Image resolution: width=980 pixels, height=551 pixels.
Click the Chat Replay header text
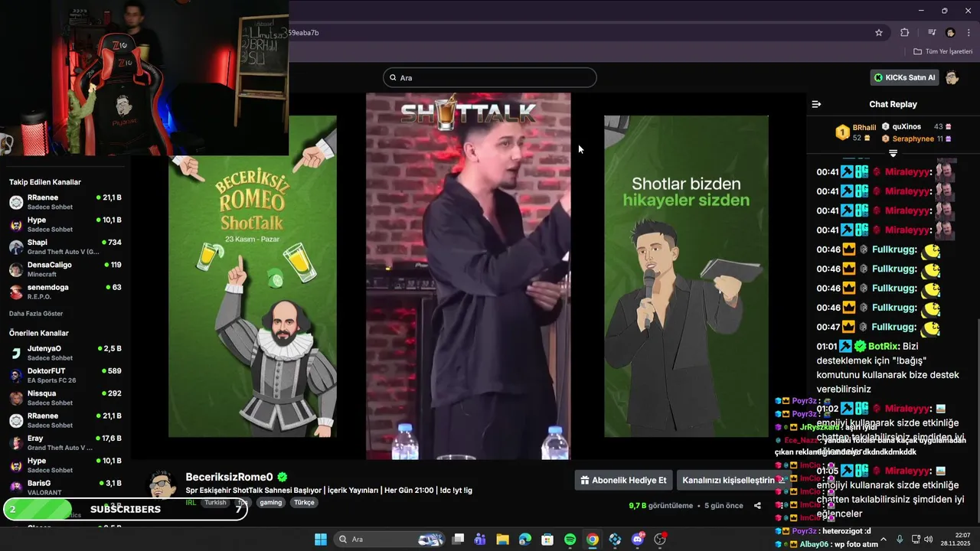[x=893, y=104]
